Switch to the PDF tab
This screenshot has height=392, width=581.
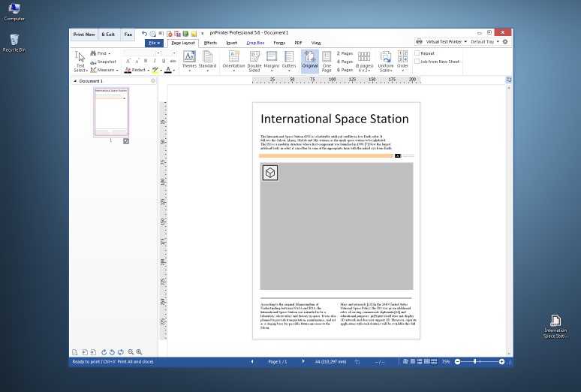point(298,43)
